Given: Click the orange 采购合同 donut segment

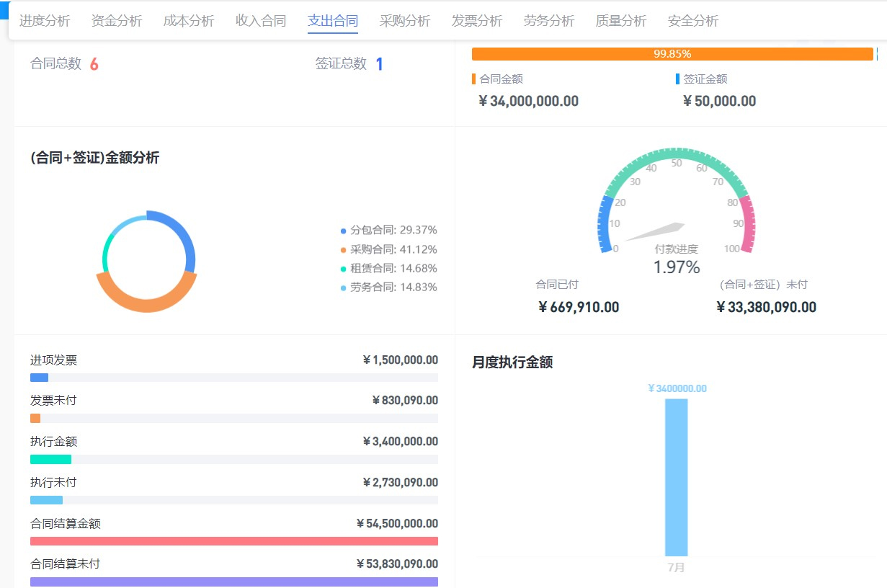Looking at the screenshot, I should coord(148,303).
